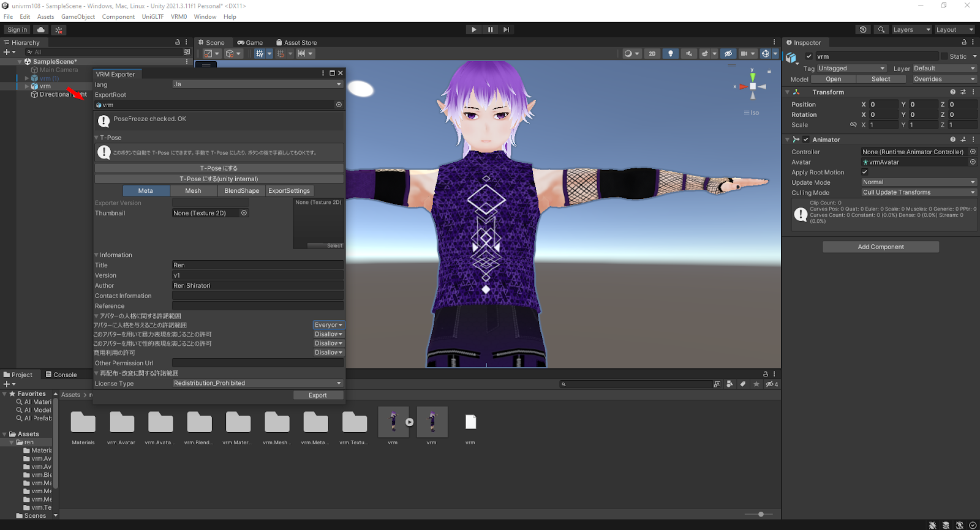980x530 pixels.
Task: Toggle scene effects (skybox/fog) icon
Action: coord(705,54)
